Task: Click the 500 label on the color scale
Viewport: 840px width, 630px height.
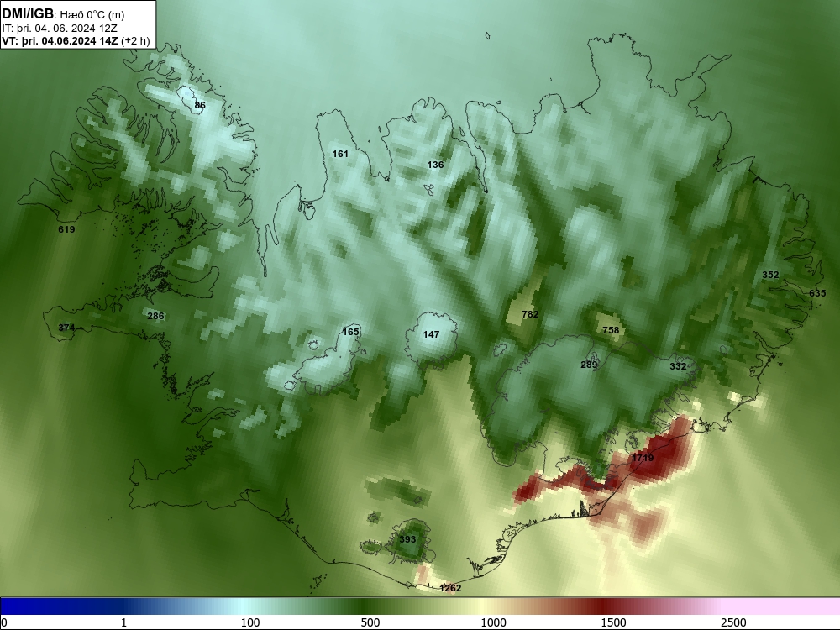Action: [x=370, y=622]
